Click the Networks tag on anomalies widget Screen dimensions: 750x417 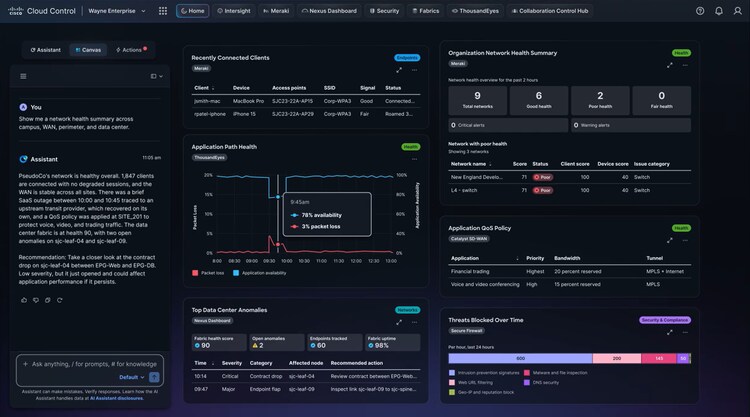click(408, 310)
